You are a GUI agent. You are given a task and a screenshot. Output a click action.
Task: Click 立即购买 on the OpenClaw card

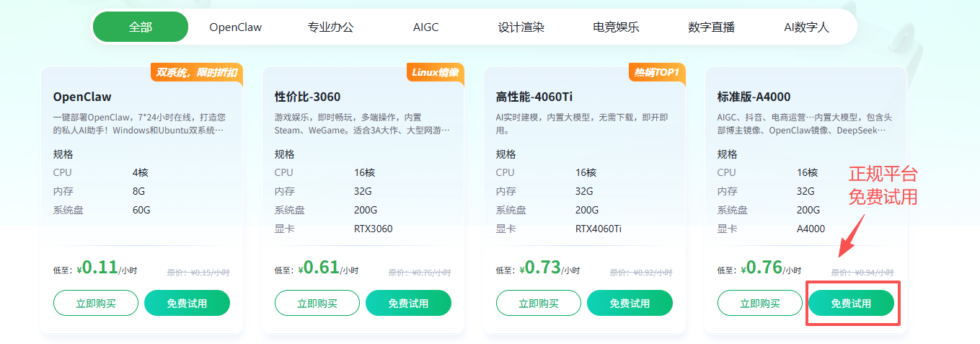(96, 303)
